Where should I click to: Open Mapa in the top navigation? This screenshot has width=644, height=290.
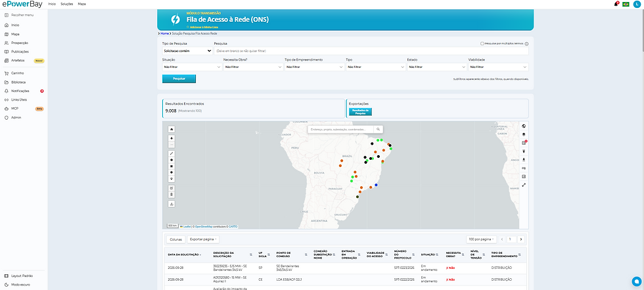[81, 4]
